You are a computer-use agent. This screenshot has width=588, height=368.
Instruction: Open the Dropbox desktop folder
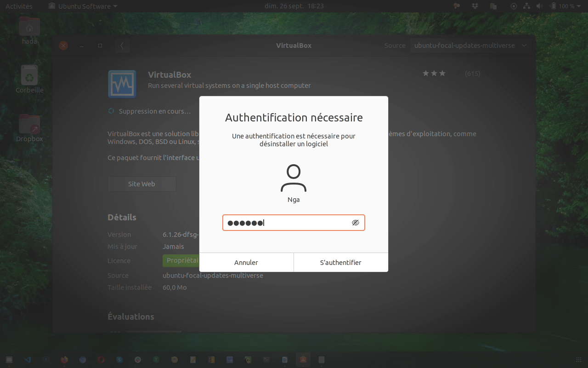point(29,128)
